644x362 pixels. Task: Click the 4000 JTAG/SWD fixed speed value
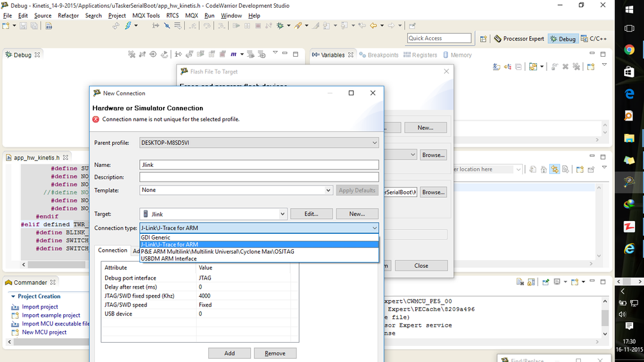(x=204, y=296)
